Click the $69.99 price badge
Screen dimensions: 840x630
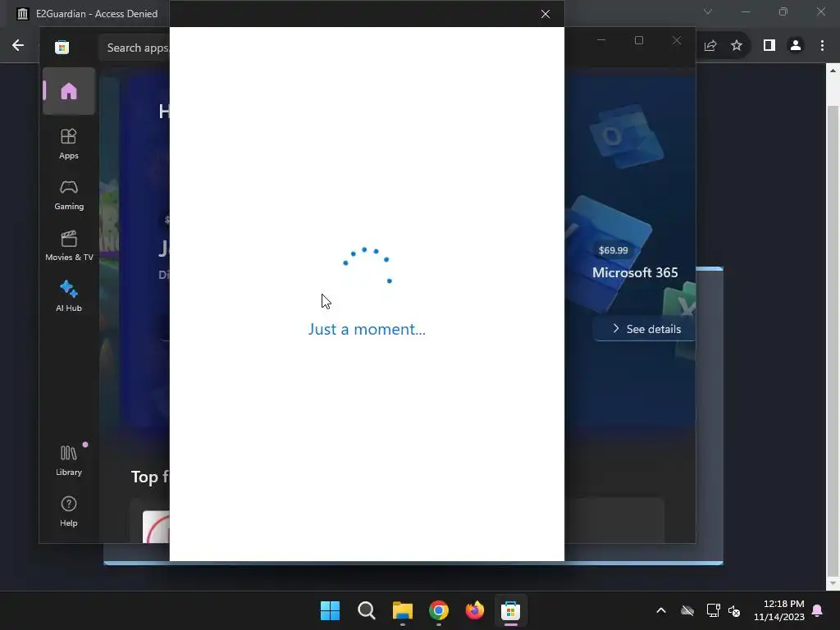613,250
